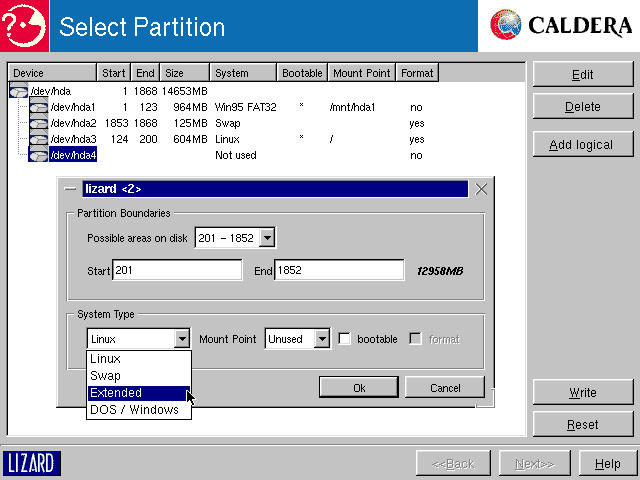Select Extended in the system type list
The height and width of the screenshot is (480, 640).
click(x=116, y=393)
